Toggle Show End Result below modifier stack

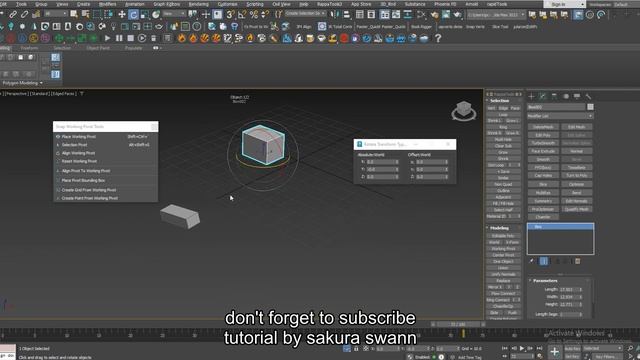[544, 261]
